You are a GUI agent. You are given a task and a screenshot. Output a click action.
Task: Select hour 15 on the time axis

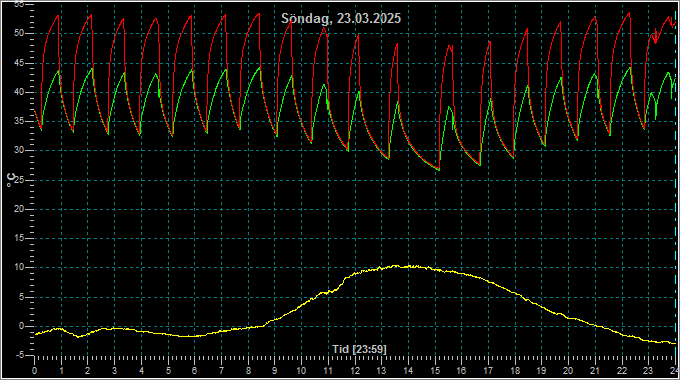tap(435, 371)
